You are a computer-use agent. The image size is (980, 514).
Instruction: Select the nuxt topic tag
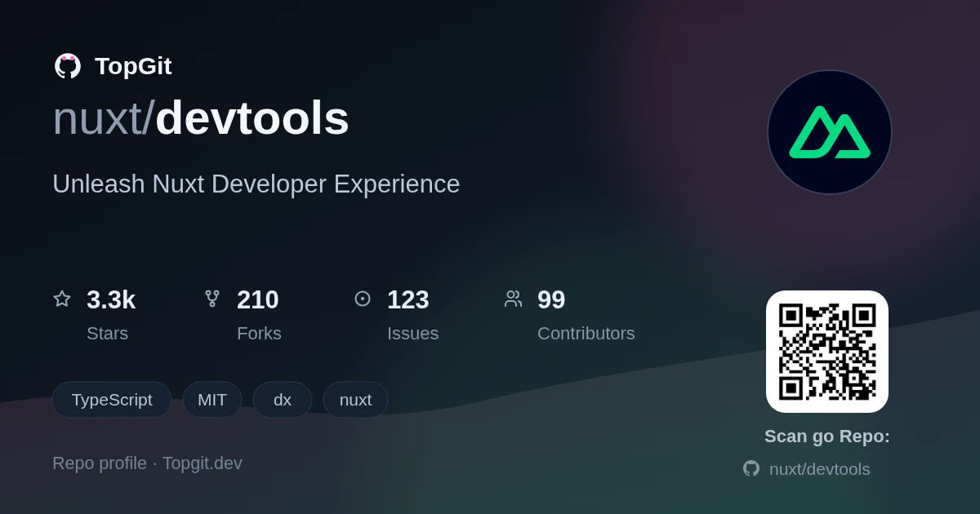coord(355,400)
